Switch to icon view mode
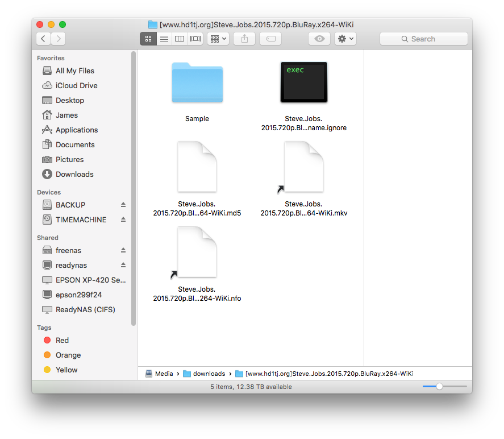 [x=148, y=39]
